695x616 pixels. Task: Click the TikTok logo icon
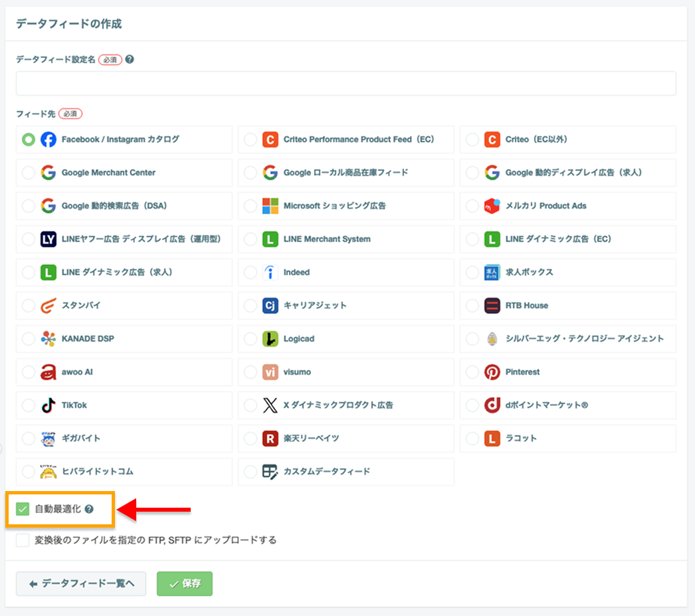[x=49, y=405]
